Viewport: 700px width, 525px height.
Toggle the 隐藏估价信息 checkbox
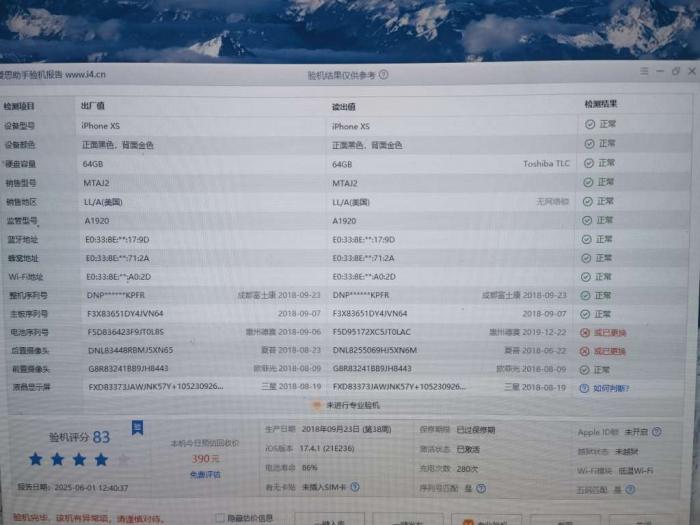coord(219,518)
